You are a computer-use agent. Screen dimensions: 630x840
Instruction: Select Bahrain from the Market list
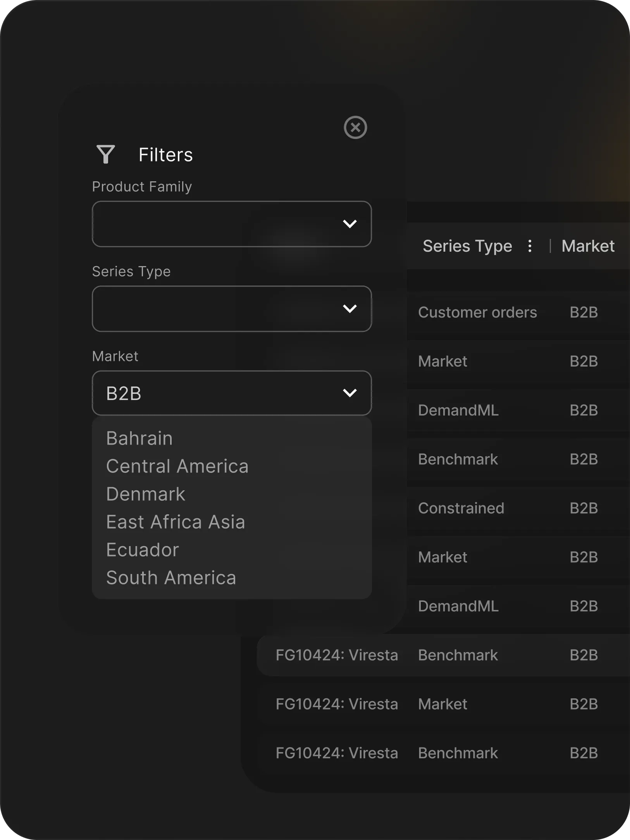click(139, 438)
